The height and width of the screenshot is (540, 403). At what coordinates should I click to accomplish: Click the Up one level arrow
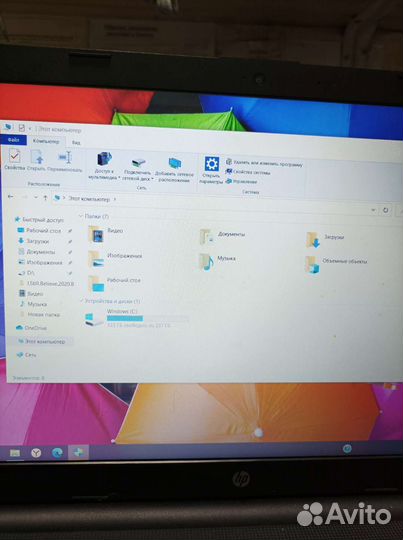tap(45, 198)
